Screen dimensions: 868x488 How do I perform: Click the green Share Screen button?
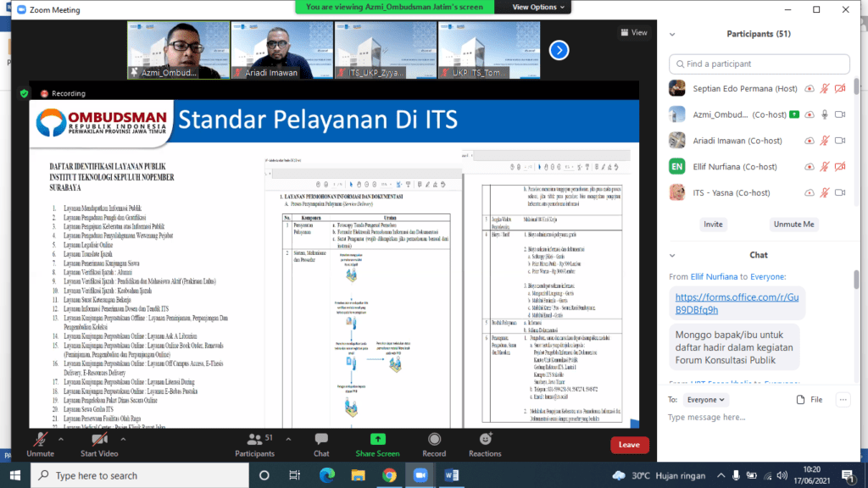tap(377, 445)
